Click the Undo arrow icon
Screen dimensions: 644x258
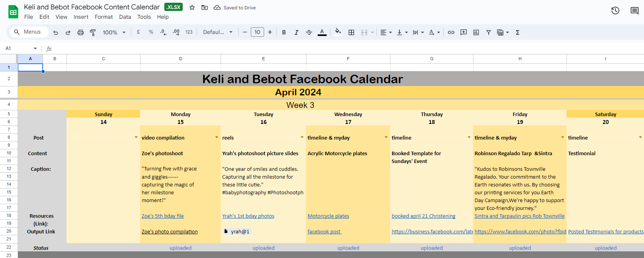[x=56, y=32]
